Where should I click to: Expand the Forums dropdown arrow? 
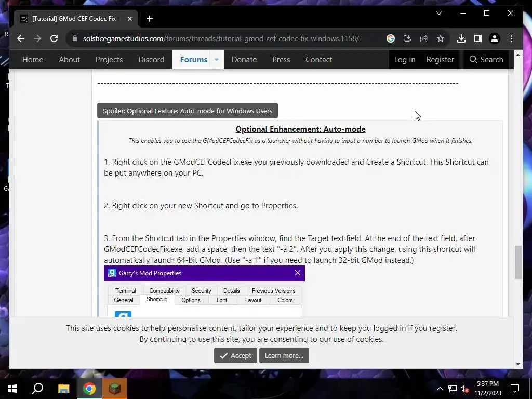(217, 60)
